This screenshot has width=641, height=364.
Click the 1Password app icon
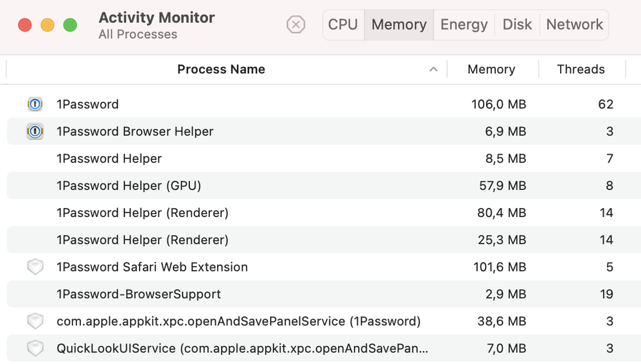coord(35,104)
